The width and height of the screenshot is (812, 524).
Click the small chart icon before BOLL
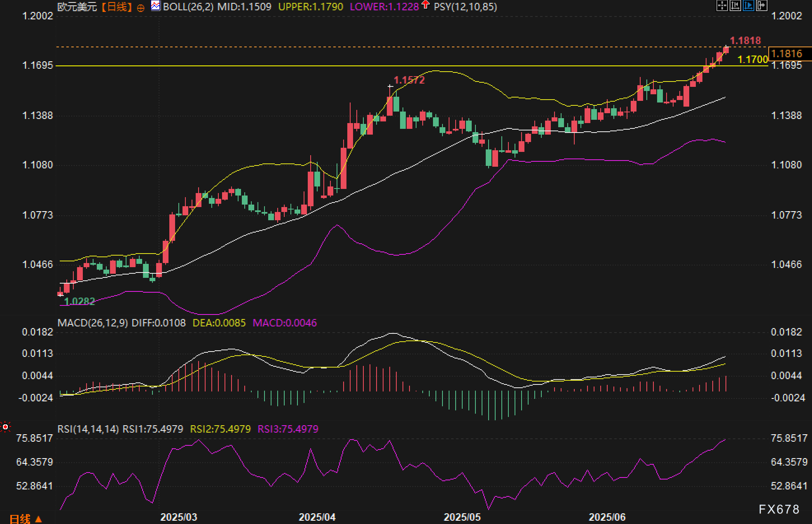[156, 6]
